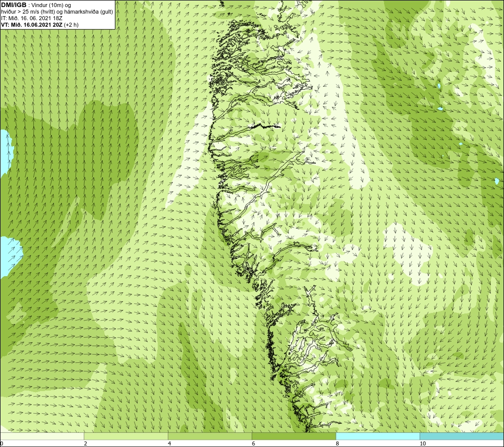
Task: Pick the 8–10 m/s light cyan color segment
Action: click(377, 436)
